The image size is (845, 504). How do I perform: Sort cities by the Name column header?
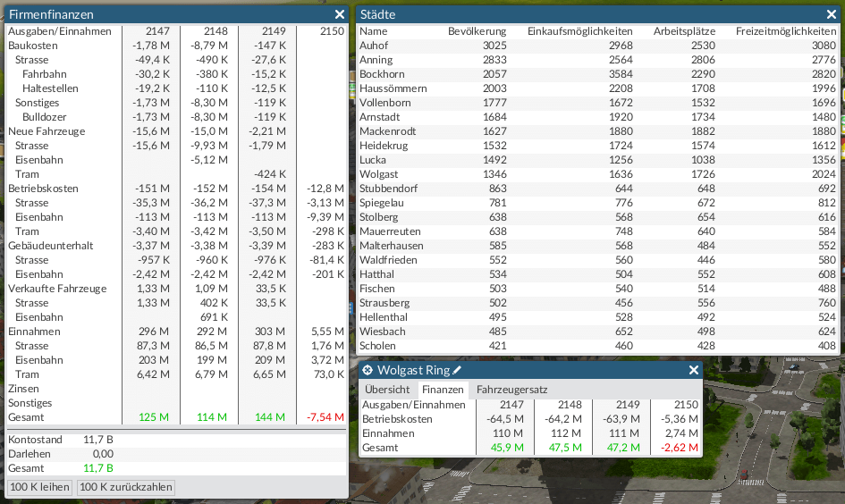374,31
